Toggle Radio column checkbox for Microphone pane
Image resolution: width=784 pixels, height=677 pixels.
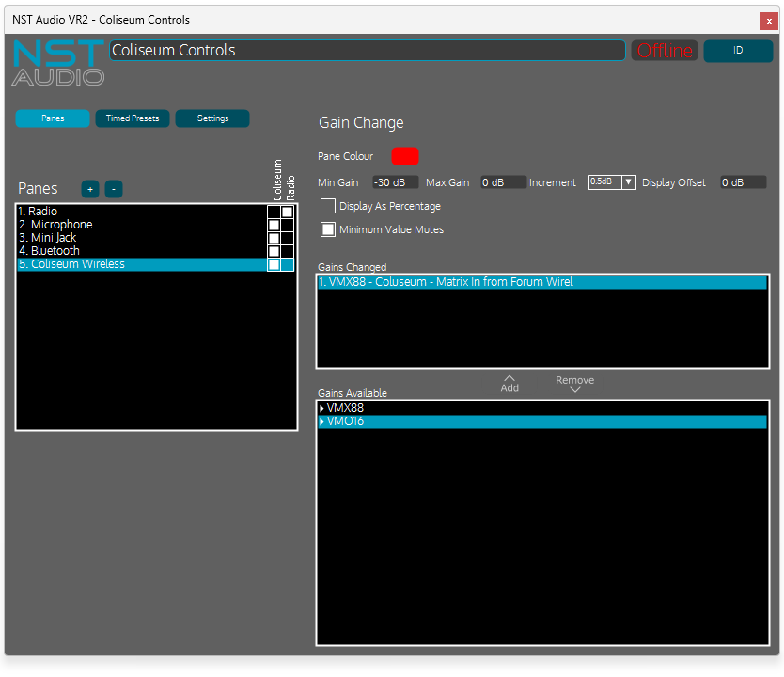[x=287, y=226]
